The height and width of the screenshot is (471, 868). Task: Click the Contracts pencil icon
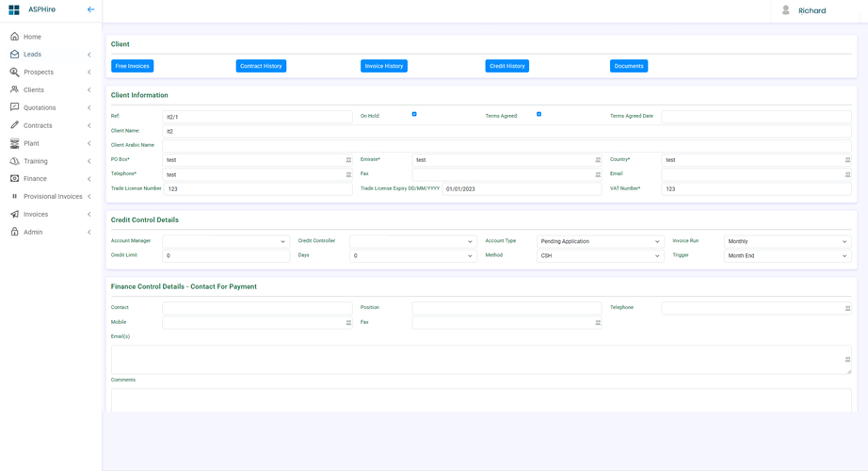pyautogui.click(x=14, y=125)
